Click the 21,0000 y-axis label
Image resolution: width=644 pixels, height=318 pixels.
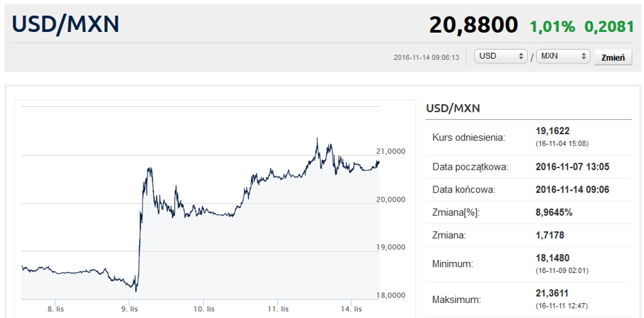click(390, 151)
